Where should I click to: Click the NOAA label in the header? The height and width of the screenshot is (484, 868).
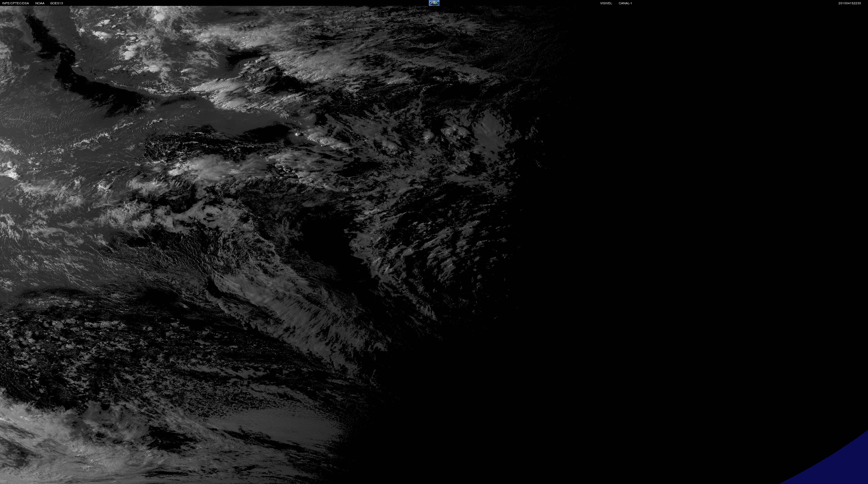point(40,3)
